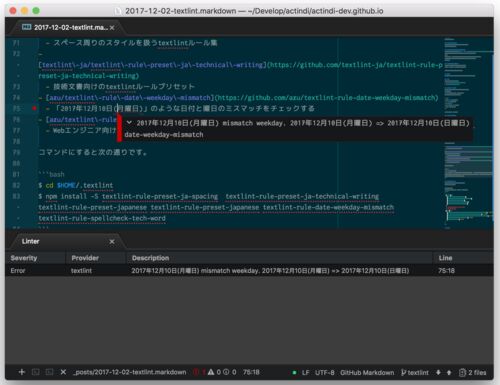Close the 2017-12-02-textlint.ma.. editor tab
The width and height of the screenshot is (500, 385).
coord(112,28)
